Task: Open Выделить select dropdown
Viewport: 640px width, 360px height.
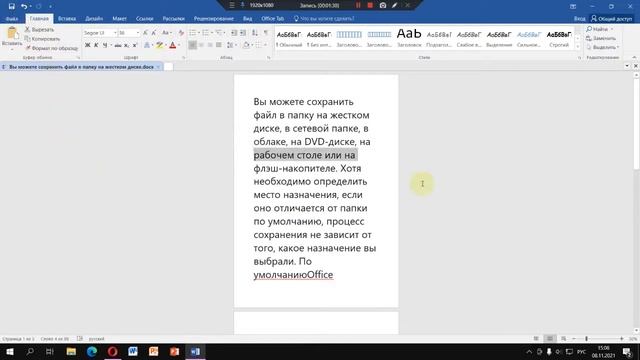Action: [x=602, y=47]
